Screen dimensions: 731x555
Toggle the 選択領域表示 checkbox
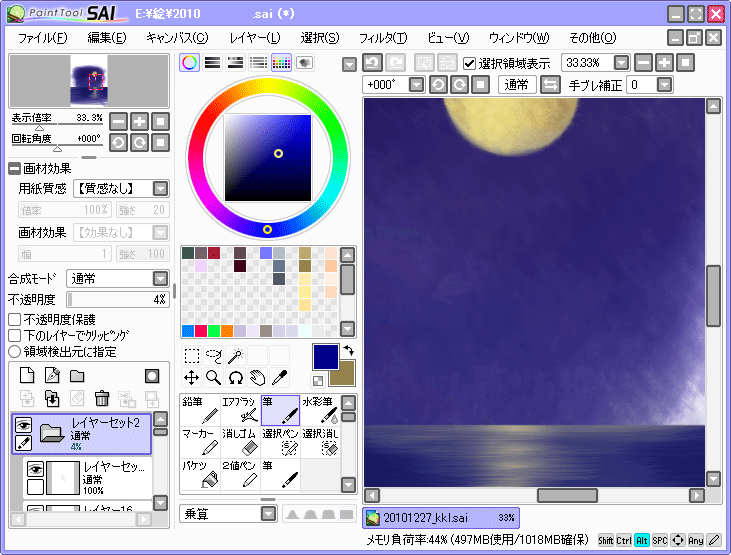[x=470, y=63]
